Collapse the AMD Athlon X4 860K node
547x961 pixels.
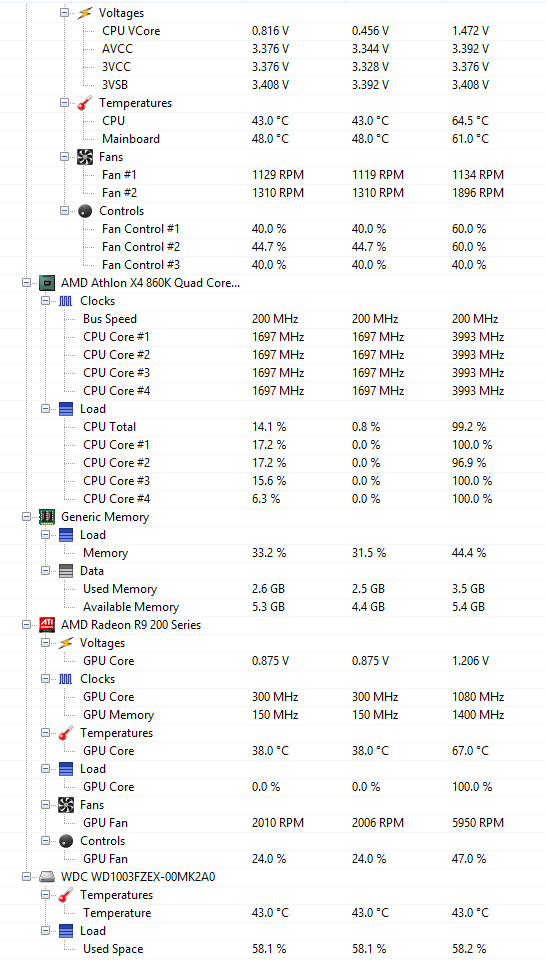pos(26,283)
